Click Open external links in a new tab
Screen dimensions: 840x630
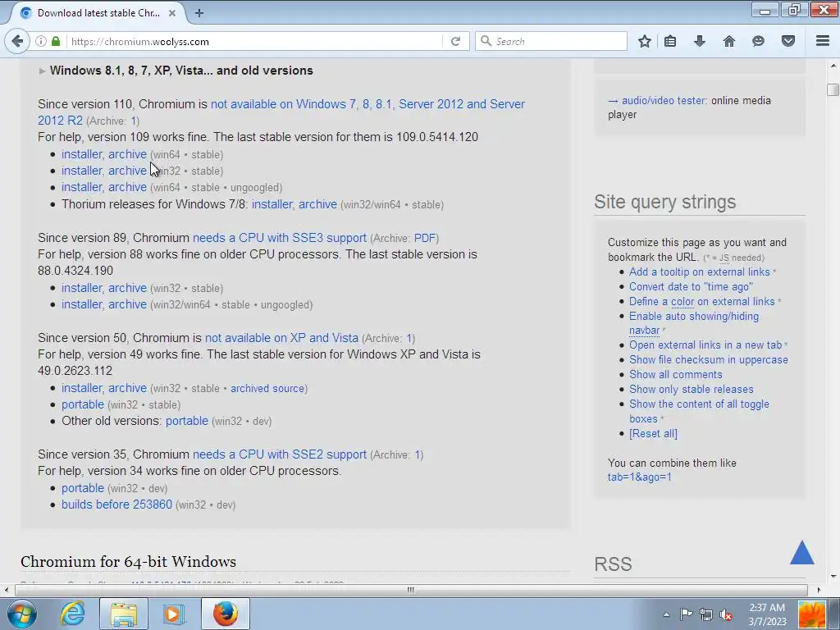(705, 345)
